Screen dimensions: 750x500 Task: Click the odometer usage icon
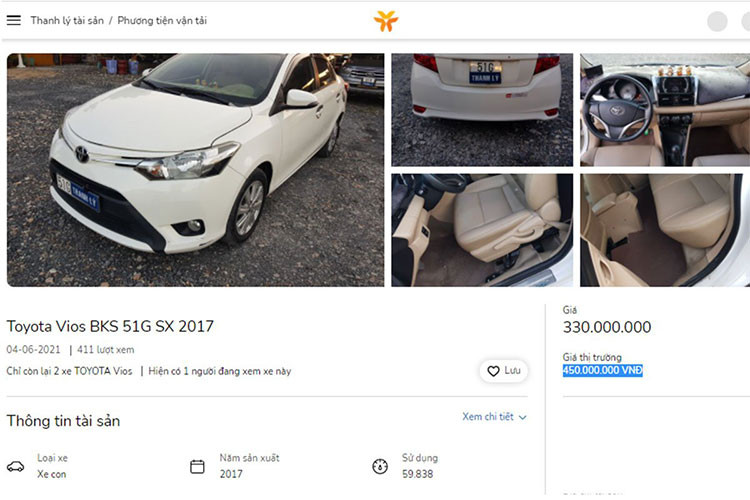[380, 466]
